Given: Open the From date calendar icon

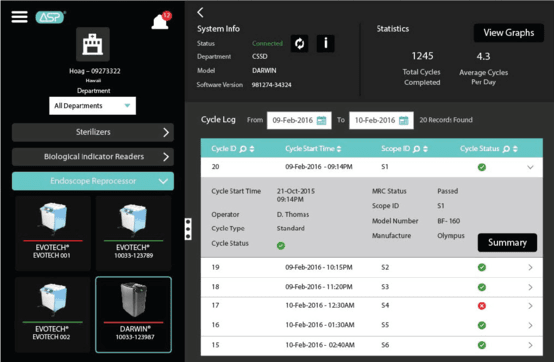Looking at the screenshot, I should (x=322, y=120).
